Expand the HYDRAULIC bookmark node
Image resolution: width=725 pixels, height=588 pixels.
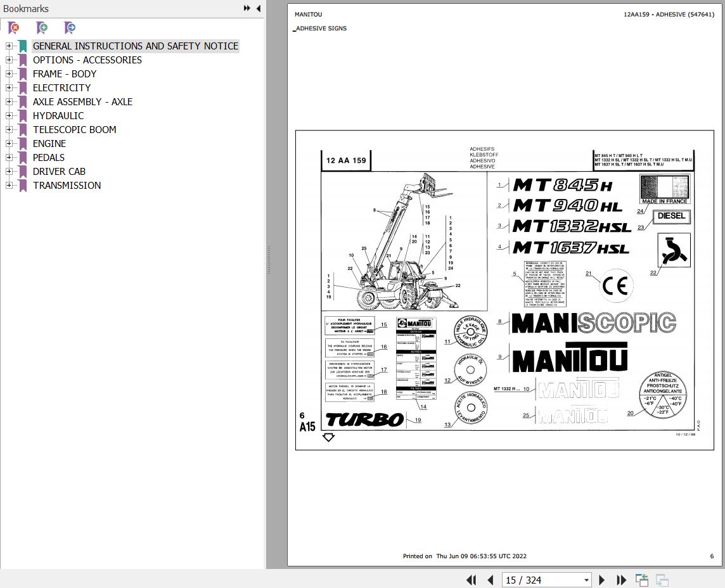click(x=9, y=115)
